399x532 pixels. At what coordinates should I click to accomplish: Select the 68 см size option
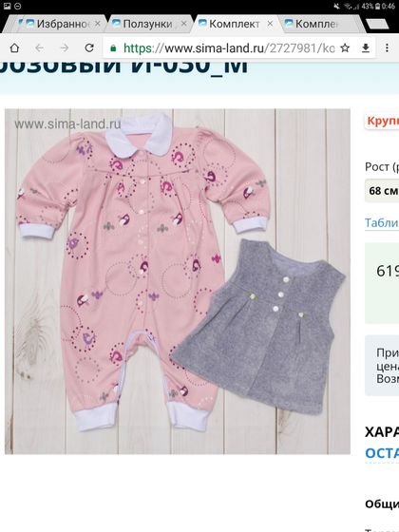click(x=382, y=191)
